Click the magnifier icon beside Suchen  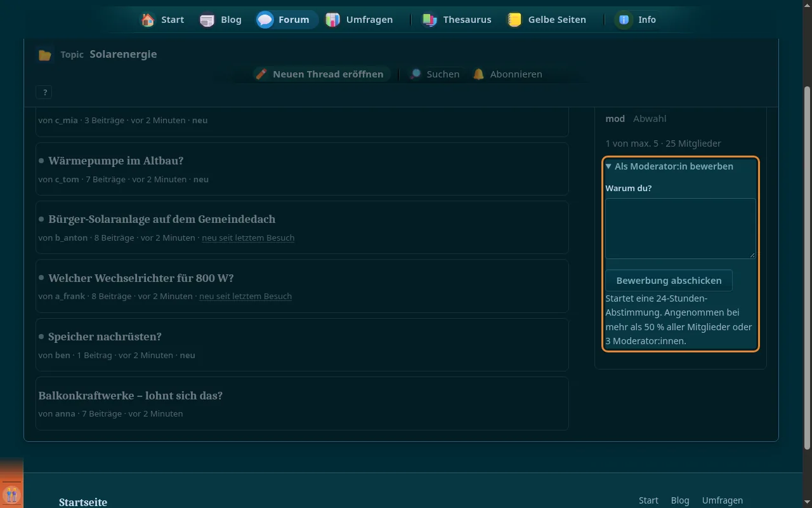(415, 74)
